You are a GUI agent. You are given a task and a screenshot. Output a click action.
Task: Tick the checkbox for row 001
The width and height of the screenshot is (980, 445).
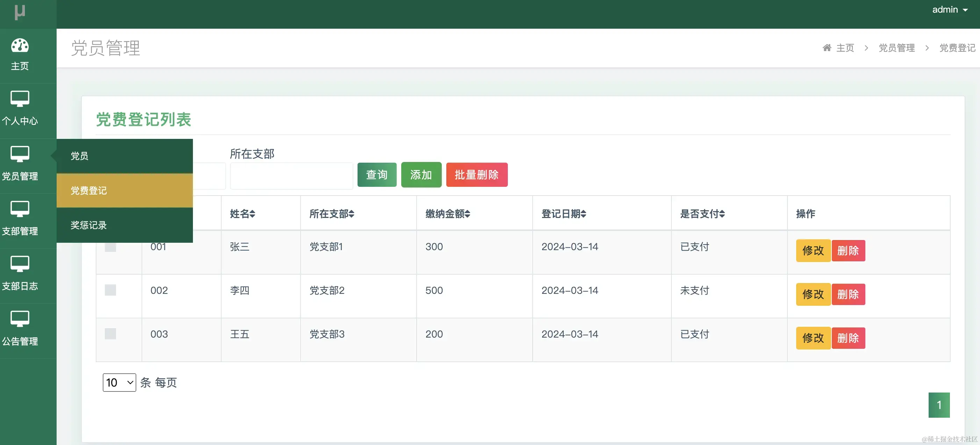(110, 247)
